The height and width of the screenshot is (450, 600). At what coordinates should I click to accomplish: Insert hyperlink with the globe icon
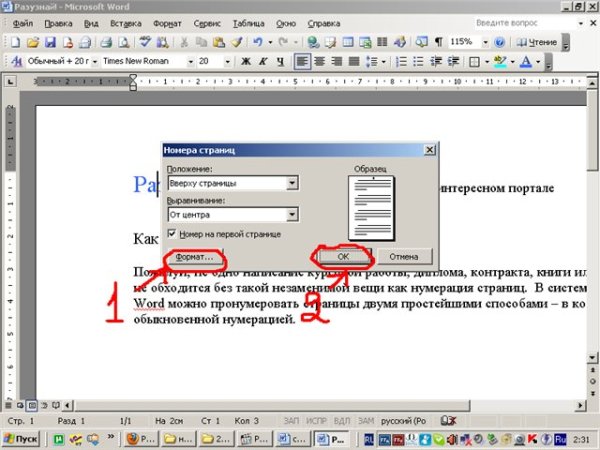click(x=313, y=42)
